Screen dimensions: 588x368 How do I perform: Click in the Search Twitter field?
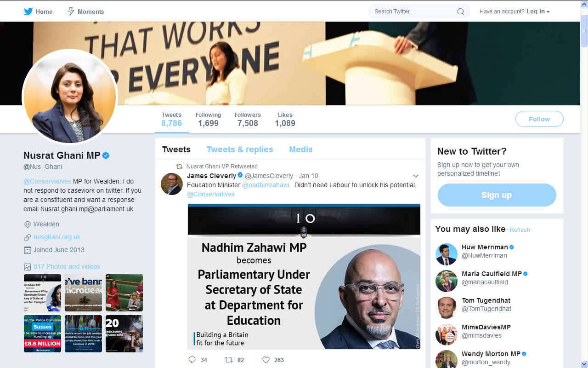point(413,11)
